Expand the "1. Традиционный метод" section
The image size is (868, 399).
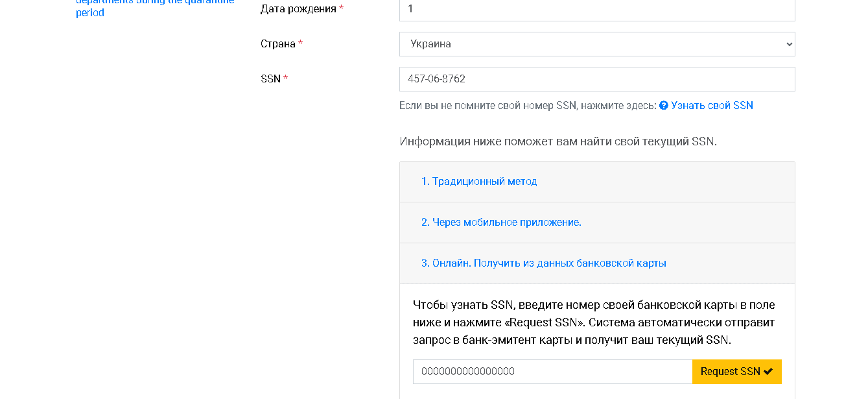[x=479, y=182]
